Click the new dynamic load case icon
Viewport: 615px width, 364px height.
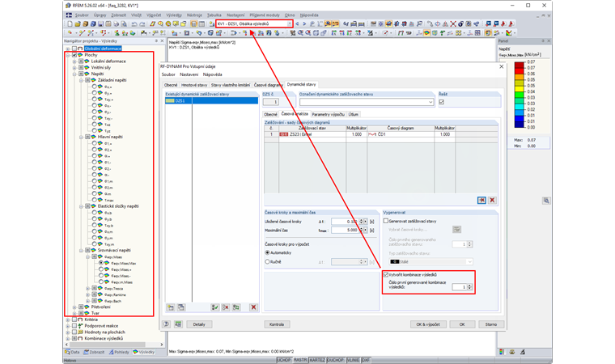point(171,307)
